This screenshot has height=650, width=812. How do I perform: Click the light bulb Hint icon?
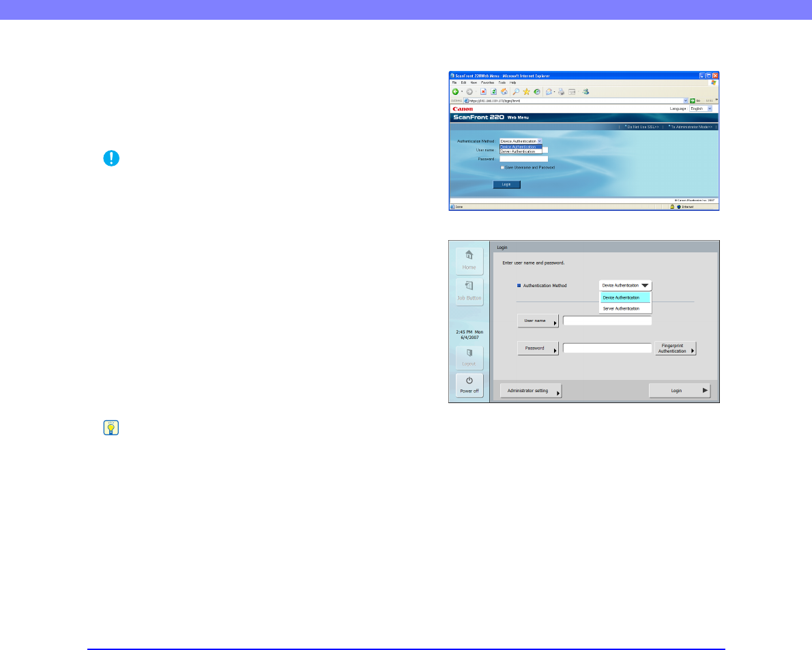point(111,428)
